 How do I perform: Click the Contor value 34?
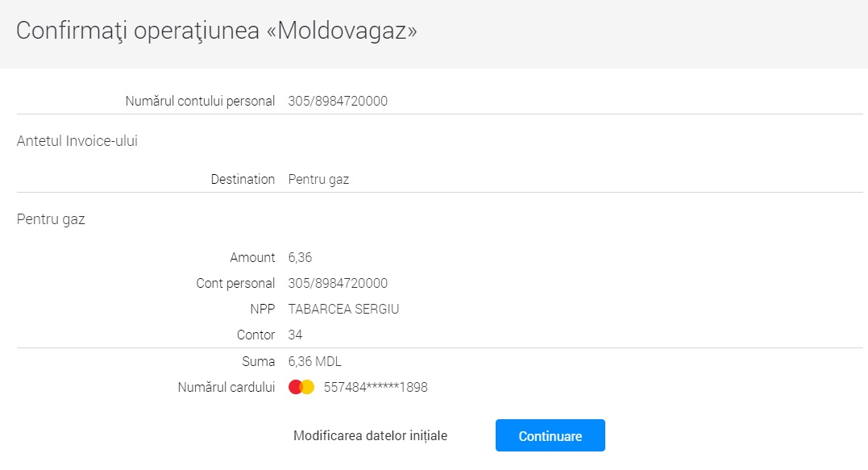click(x=295, y=335)
